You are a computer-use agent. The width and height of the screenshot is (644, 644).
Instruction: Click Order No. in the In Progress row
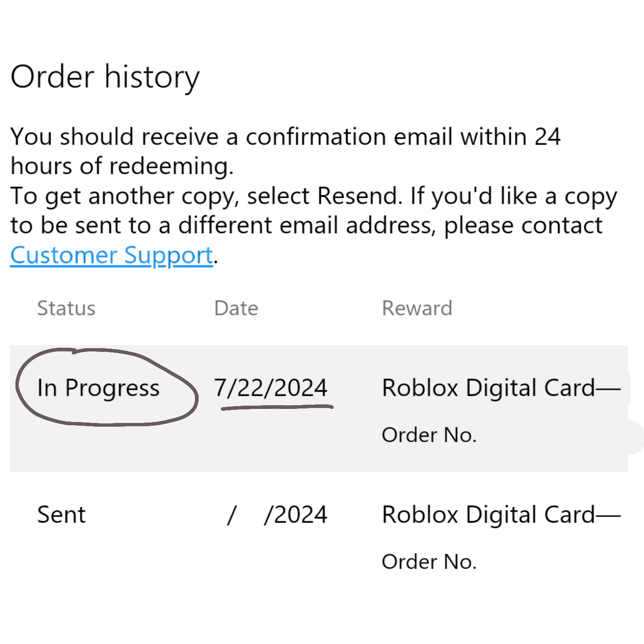click(429, 435)
